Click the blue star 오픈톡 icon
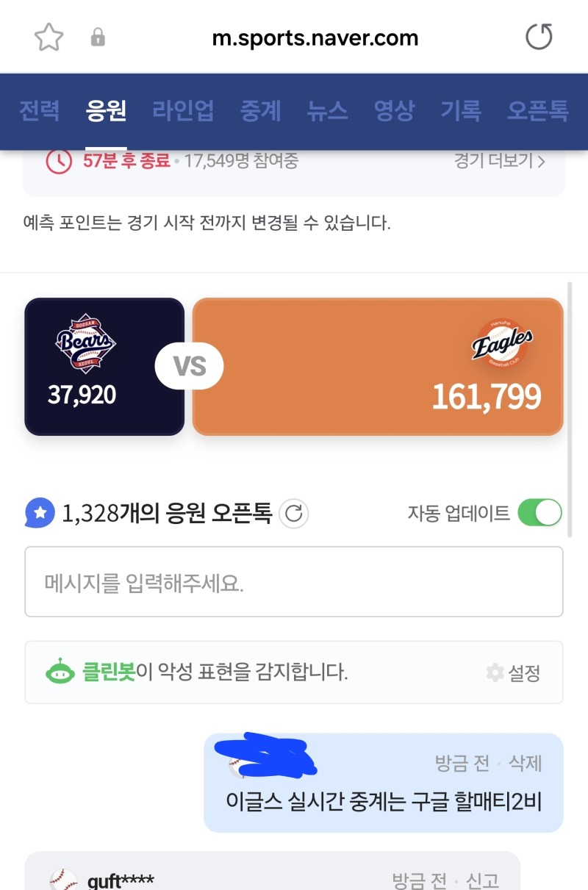 tap(40, 513)
